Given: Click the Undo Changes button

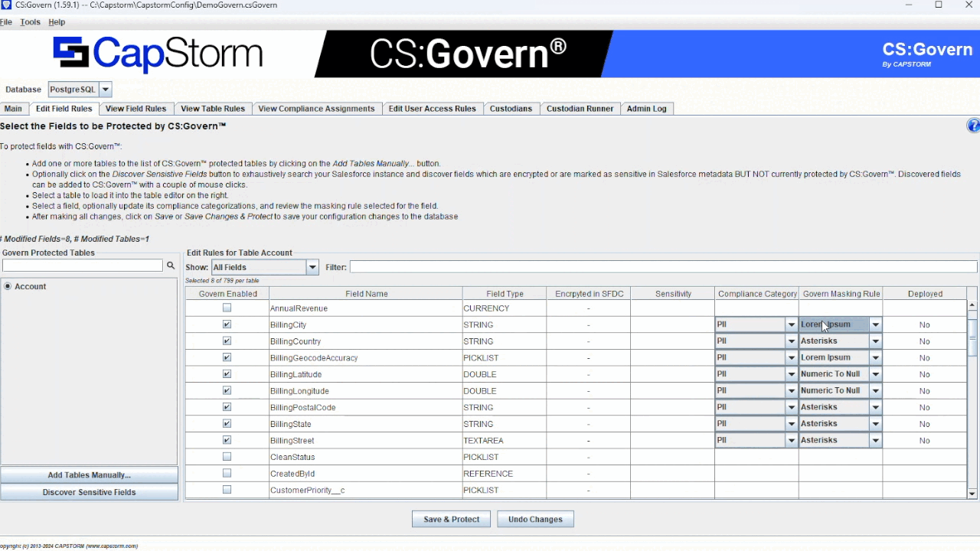Looking at the screenshot, I should tap(535, 519).
